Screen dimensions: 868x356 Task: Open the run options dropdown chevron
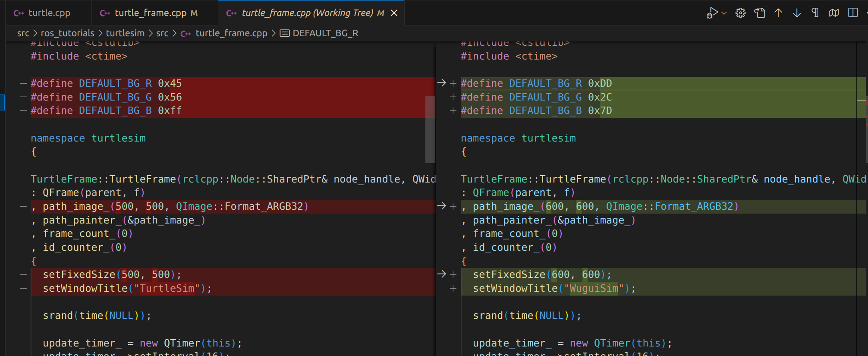coord(724,13)
